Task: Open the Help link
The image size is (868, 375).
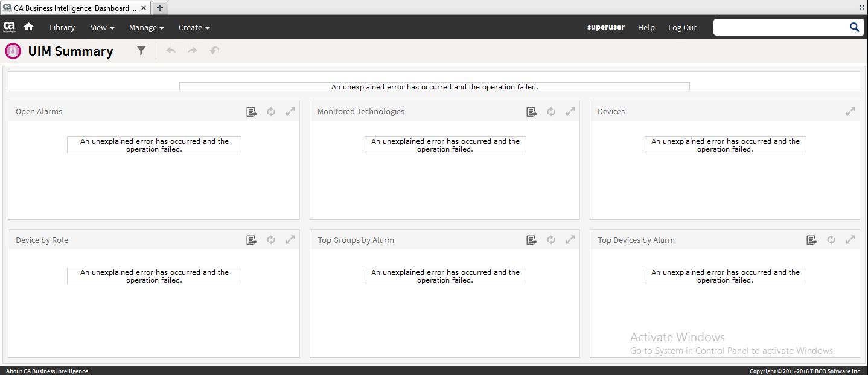Action: click(646, 27)
